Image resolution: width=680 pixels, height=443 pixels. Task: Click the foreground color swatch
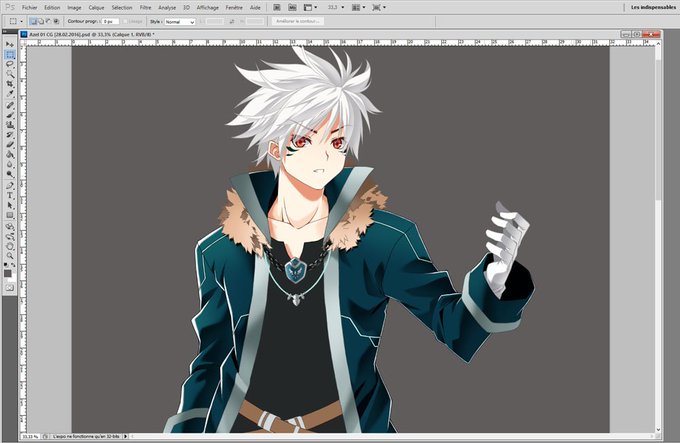pos(8,274)
